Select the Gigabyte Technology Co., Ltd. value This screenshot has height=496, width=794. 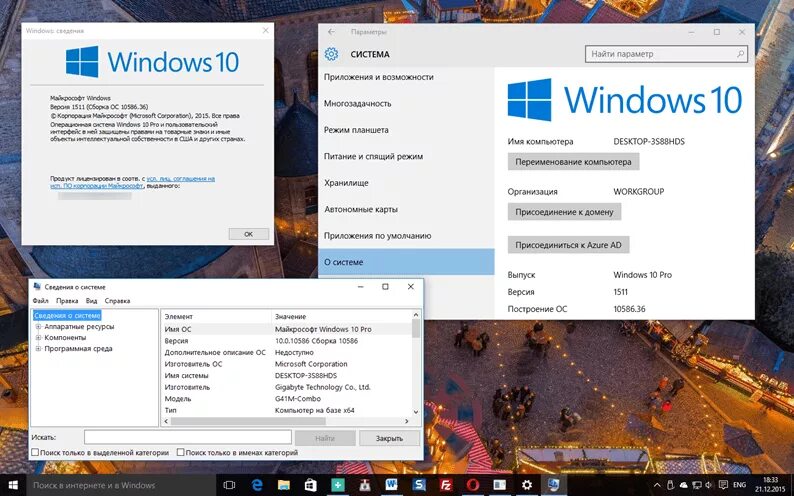click(323, 387)
